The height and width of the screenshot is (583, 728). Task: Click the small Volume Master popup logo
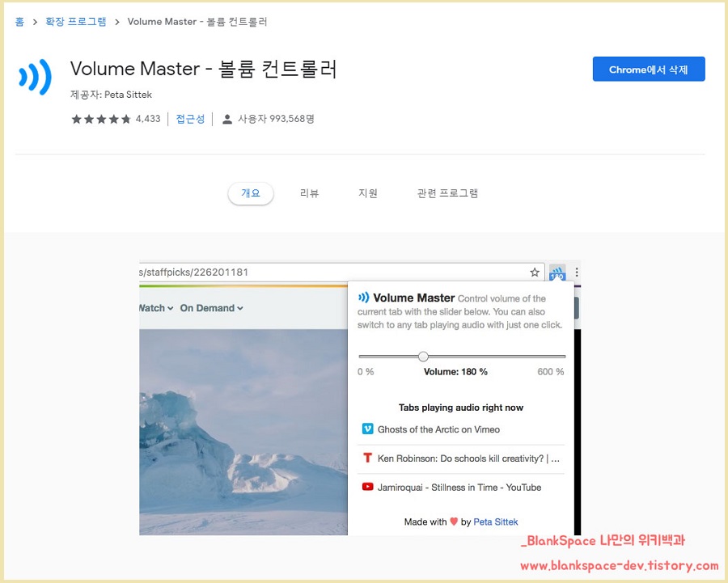click(363, 297)
